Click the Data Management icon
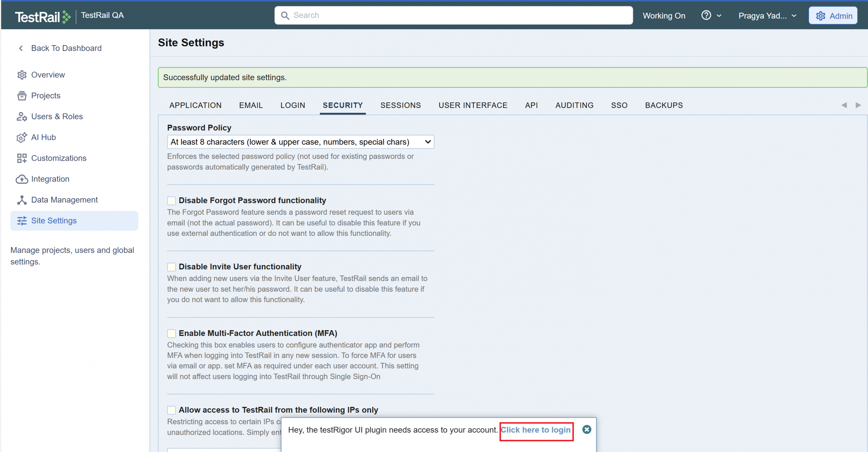This screenshot has height=452, width=868. (x=22, y=200)
